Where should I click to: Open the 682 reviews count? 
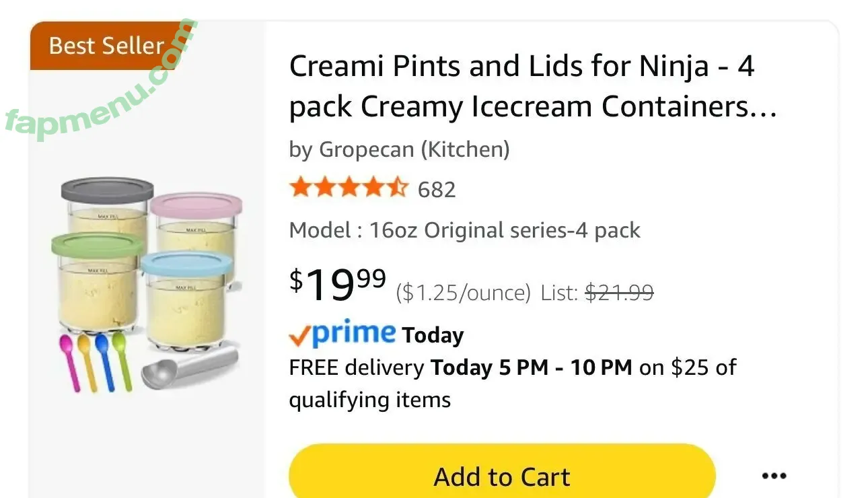tap(437, 190)
